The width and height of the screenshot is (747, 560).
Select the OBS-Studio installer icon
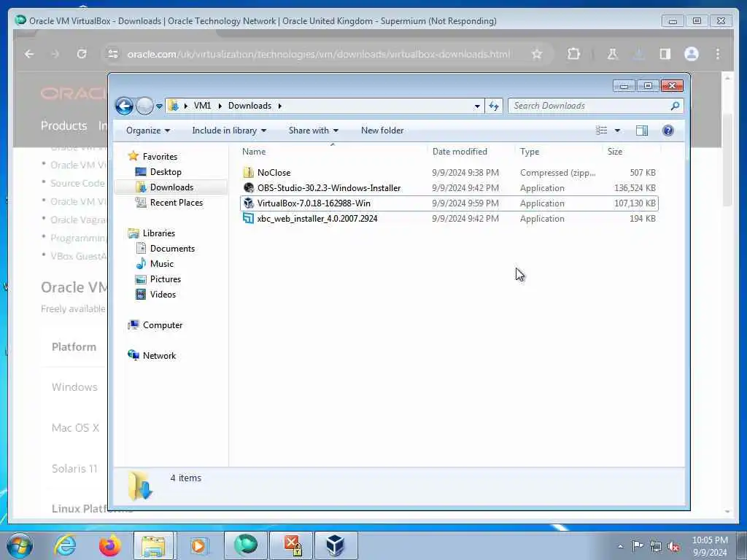[x=248, y=187]
